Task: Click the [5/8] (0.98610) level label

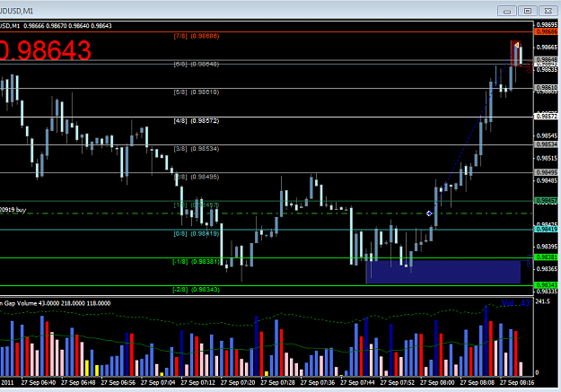Action: 197,92
